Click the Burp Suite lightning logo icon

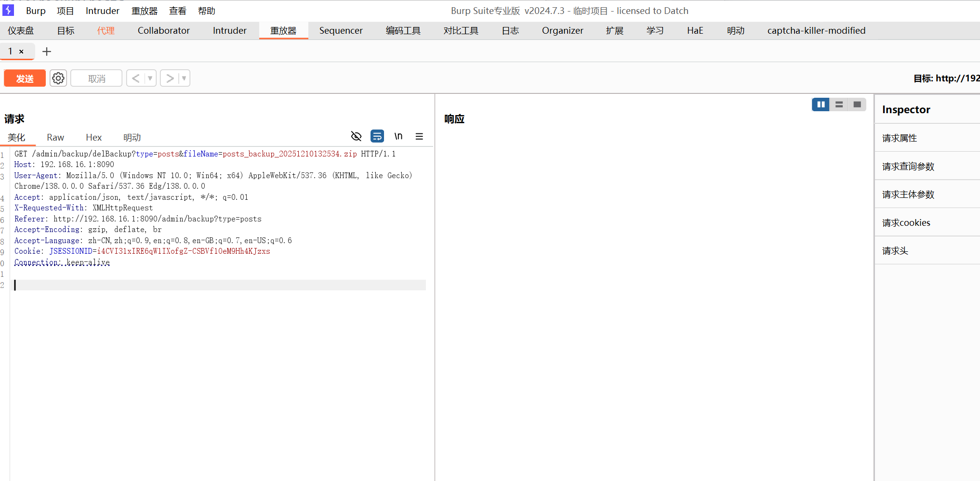point(8,10)
